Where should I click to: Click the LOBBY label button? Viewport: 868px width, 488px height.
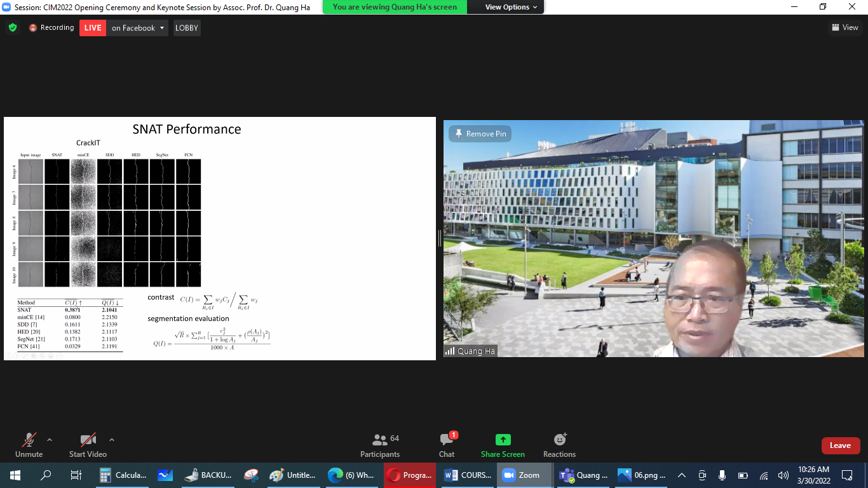[186, 28]
